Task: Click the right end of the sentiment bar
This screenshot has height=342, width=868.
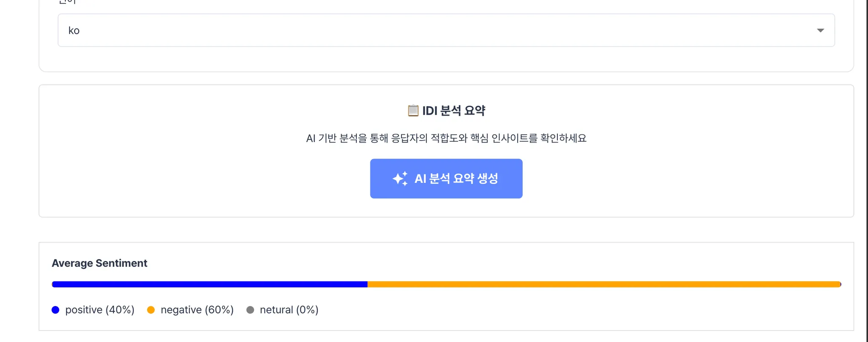Action: click(x=840, y=284)
